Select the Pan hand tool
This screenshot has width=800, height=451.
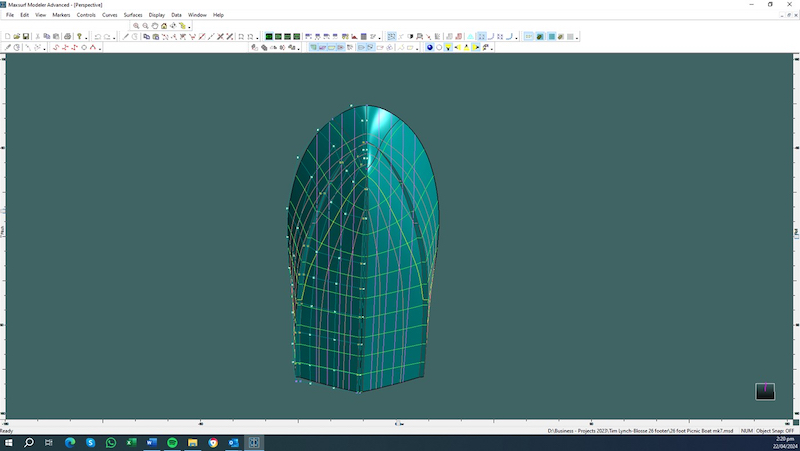[155, 26]
